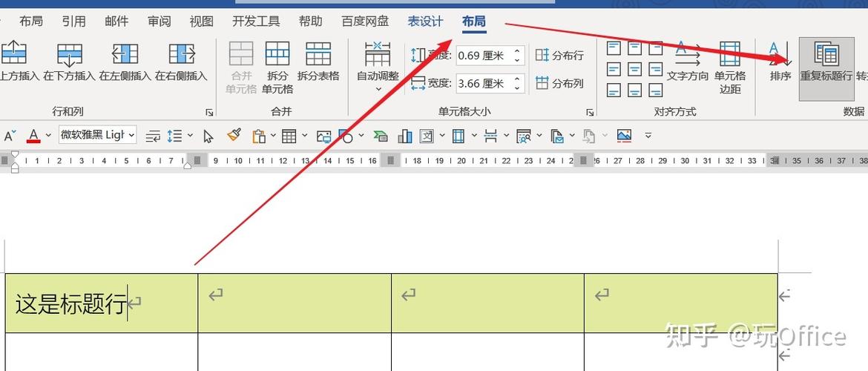Image resolution: width=868 pixels, height=371 pixels.
Task: Open font color dropdown arrow
Action: point(48,135)
